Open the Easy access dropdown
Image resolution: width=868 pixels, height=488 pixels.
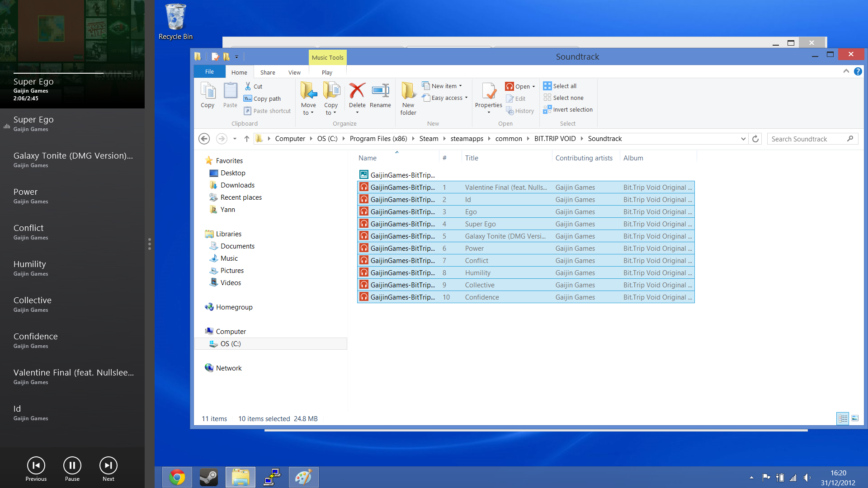pyautogui.click(x=445, y=98)
